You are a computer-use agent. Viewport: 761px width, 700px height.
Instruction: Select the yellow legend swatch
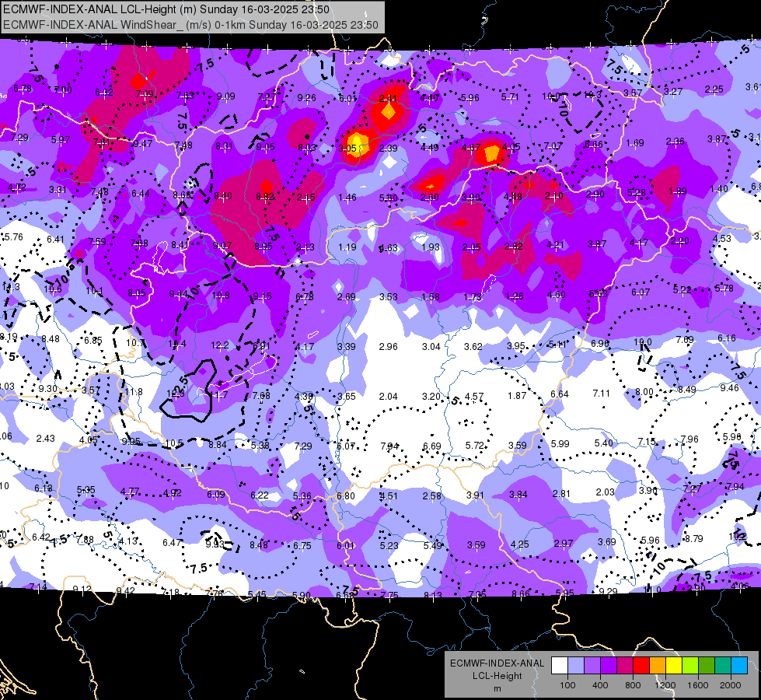point(674,666)
